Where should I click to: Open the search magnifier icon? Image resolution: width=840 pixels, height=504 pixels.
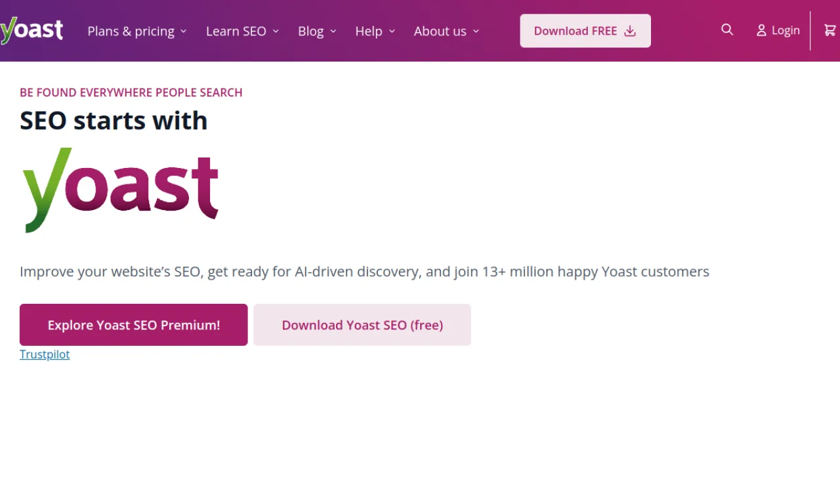click(727, 30)
